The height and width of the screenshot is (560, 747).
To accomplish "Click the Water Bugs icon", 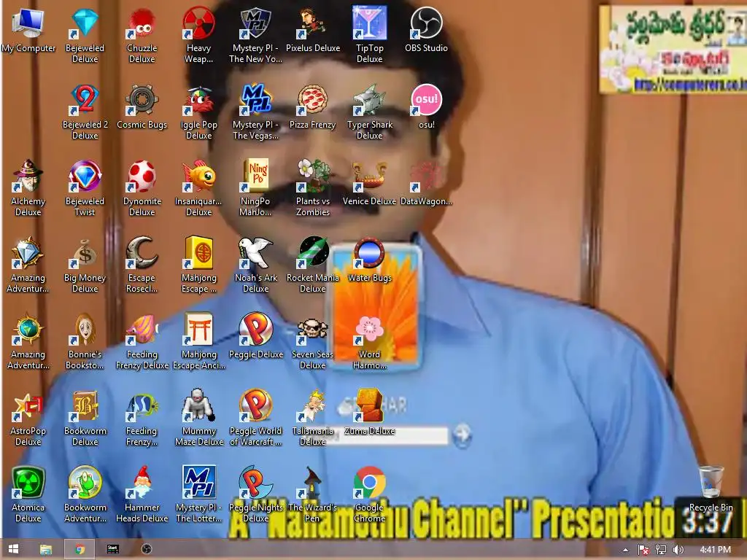I will 369,253.
